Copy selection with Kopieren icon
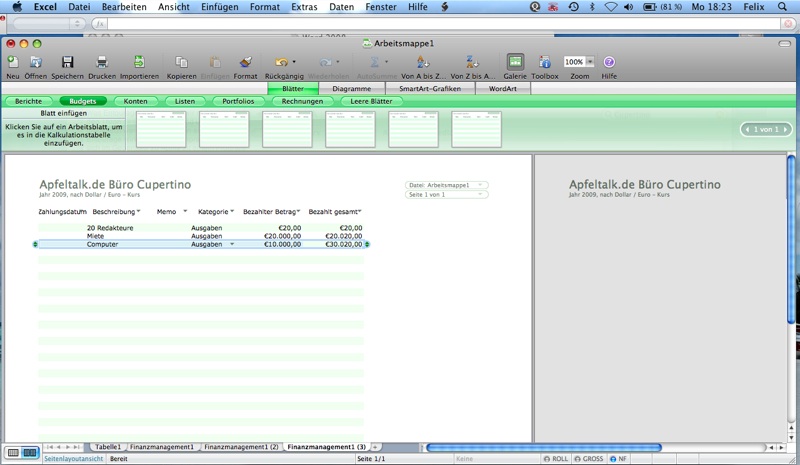The height and width of the screenshot is (465, 800). pyautogui.click(x=182, y=62)
